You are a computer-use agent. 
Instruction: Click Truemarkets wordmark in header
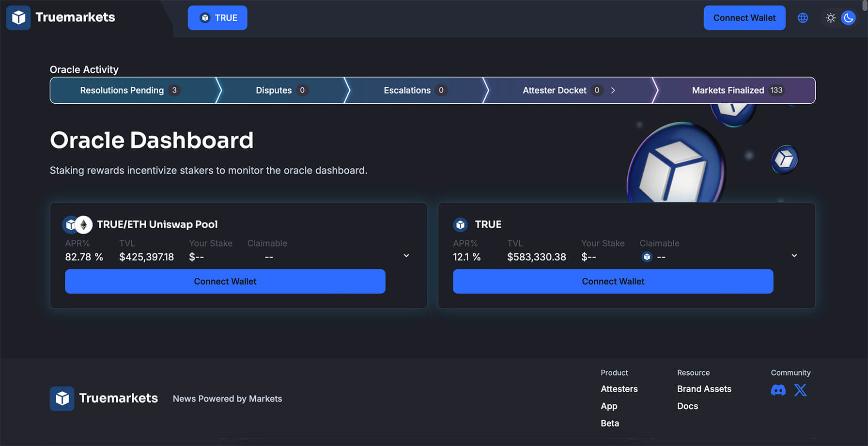click(x=75, y=17)
